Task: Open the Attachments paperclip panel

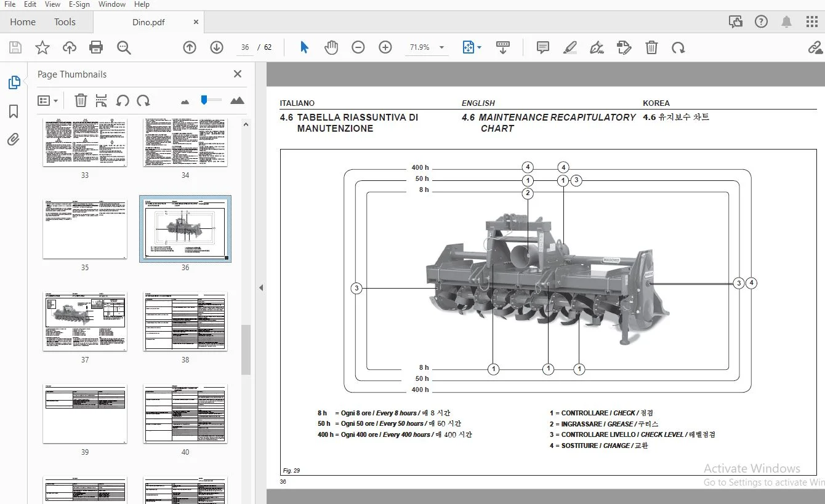Action: tap(14, 140)
